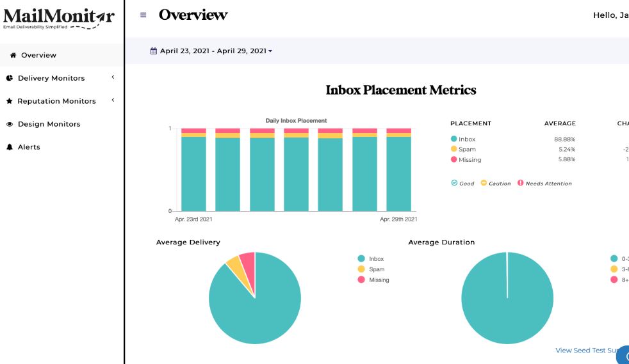
Task: Click the AVERAGE column header
Action: pos(560,123)
